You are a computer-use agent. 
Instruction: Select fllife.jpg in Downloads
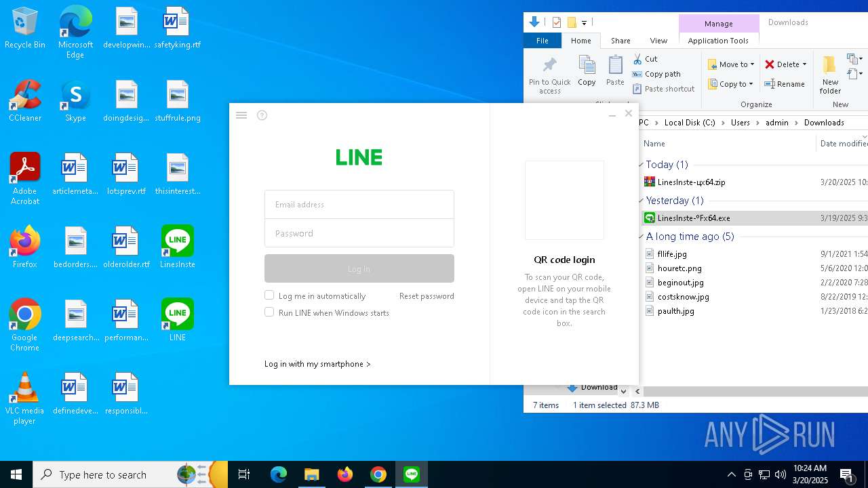tap(672, 254)
